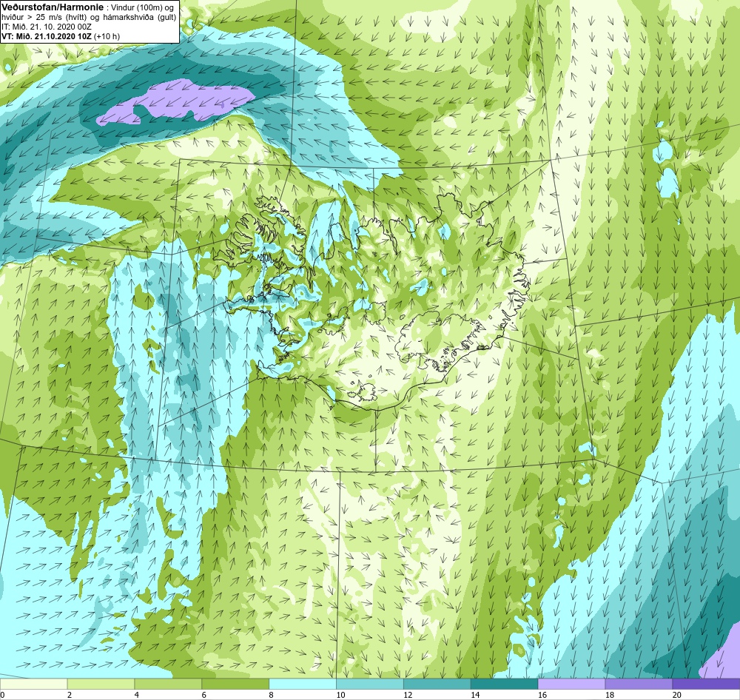Click the legend scale label "14"
Image resolution: width=740 pixels, height=700 pixels.
(475, 695)
